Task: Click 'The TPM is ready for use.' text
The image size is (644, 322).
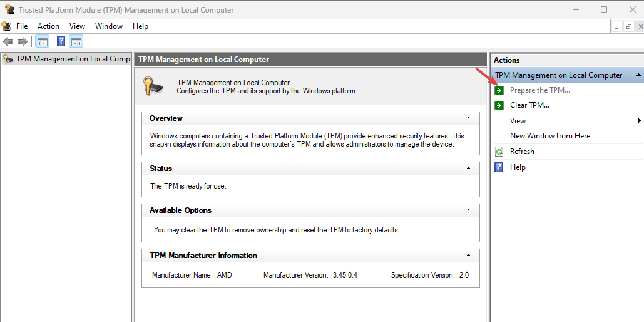Action: click(188, 186)
